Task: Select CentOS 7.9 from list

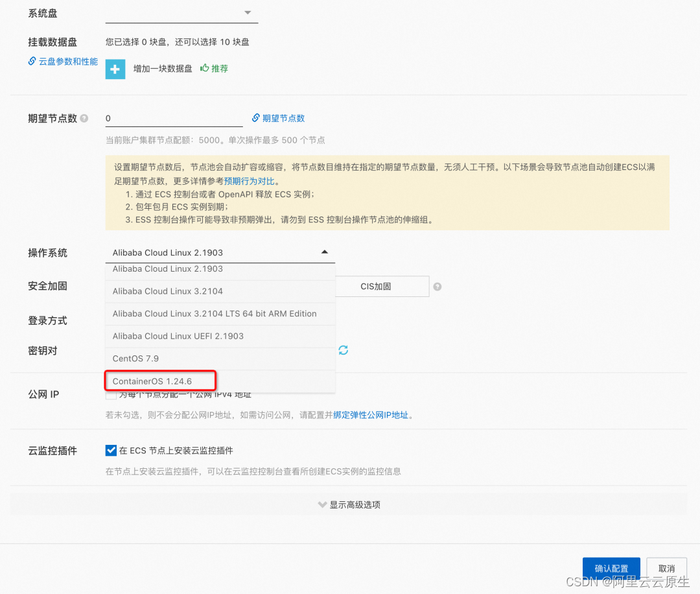Action: pos(220,359)
